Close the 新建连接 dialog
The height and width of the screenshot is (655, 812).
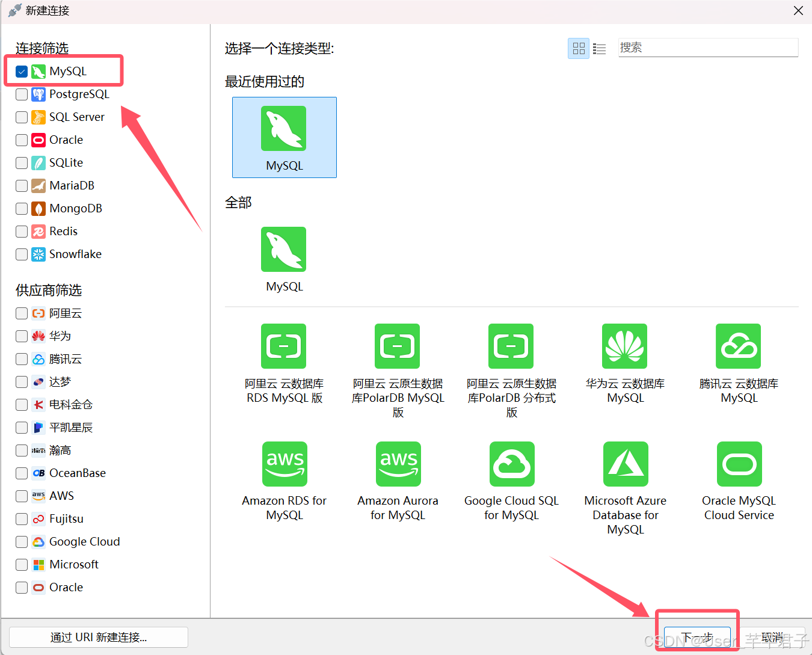(798, 11)
